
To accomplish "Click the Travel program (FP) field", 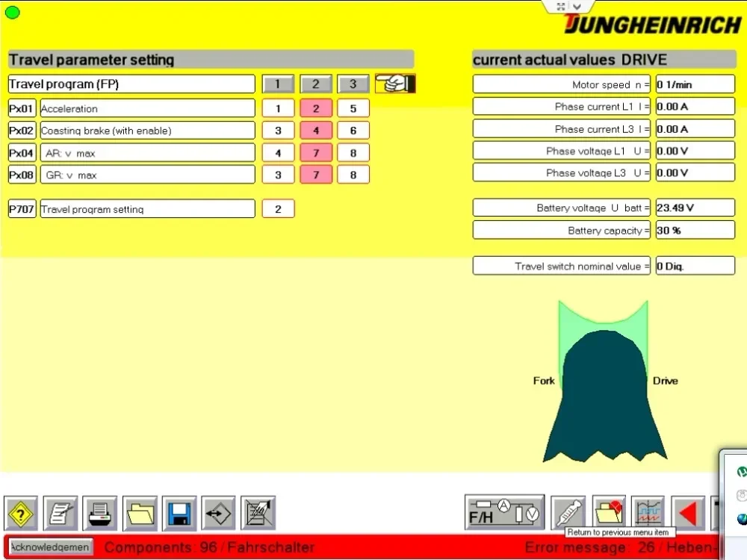I will [x=131, y=84].
